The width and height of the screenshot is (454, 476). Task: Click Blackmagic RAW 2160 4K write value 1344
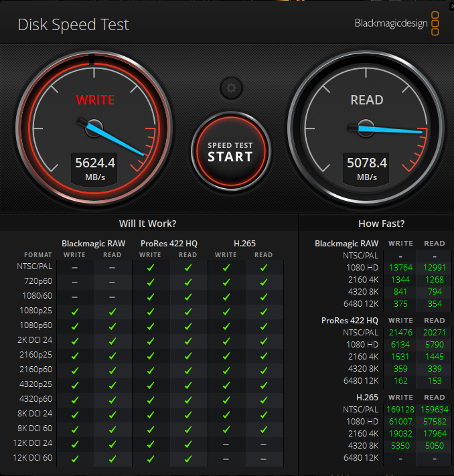point(400,280)
